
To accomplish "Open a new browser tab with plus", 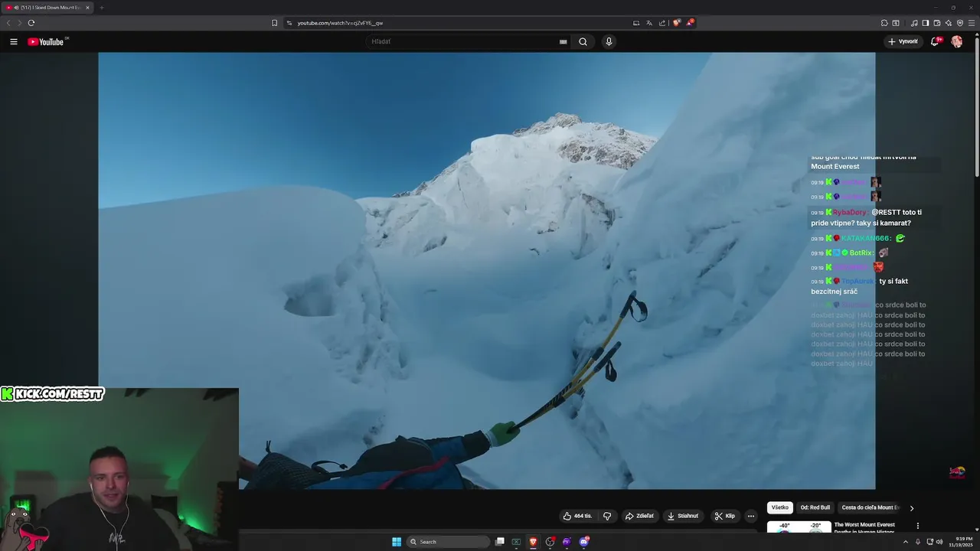I will (102, 8).
